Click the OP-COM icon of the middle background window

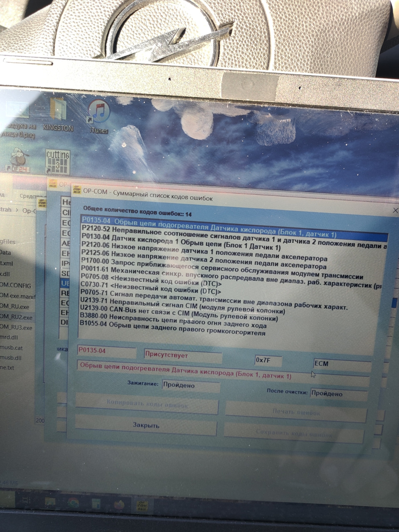53,184
